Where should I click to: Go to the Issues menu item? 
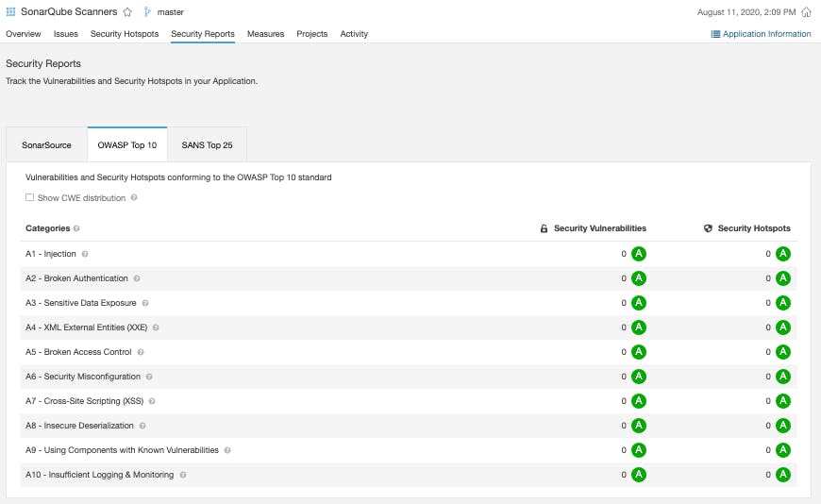coord(65,34)
